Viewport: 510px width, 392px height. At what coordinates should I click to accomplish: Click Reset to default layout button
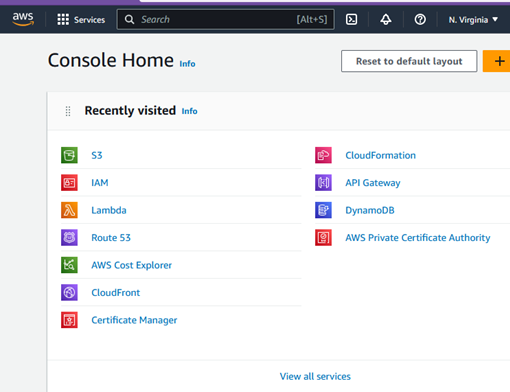[409, 61]
